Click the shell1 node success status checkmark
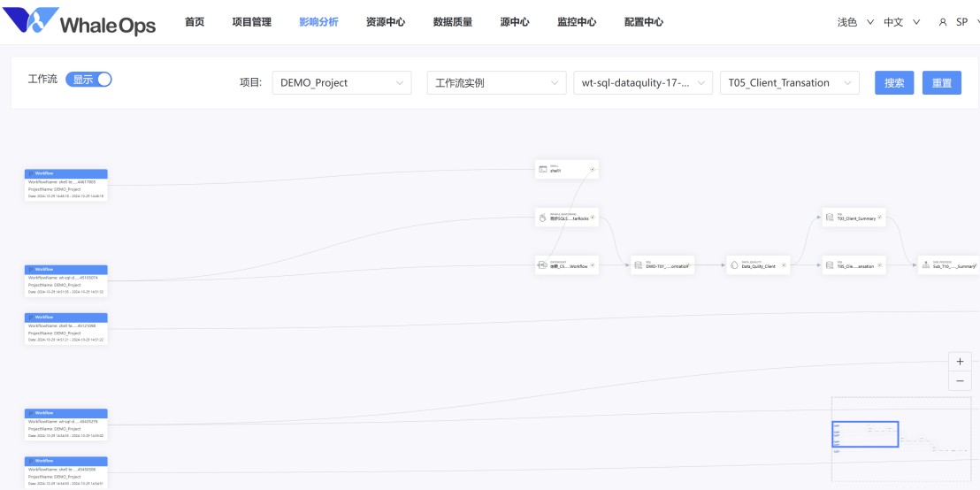This screenshot has height=490, width=980. [x=592, y=169]
